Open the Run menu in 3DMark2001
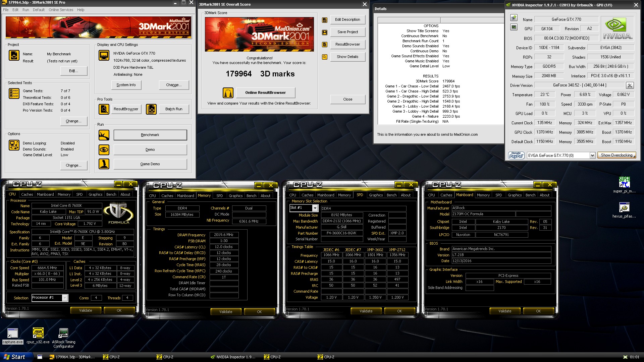 coord(25,10)
